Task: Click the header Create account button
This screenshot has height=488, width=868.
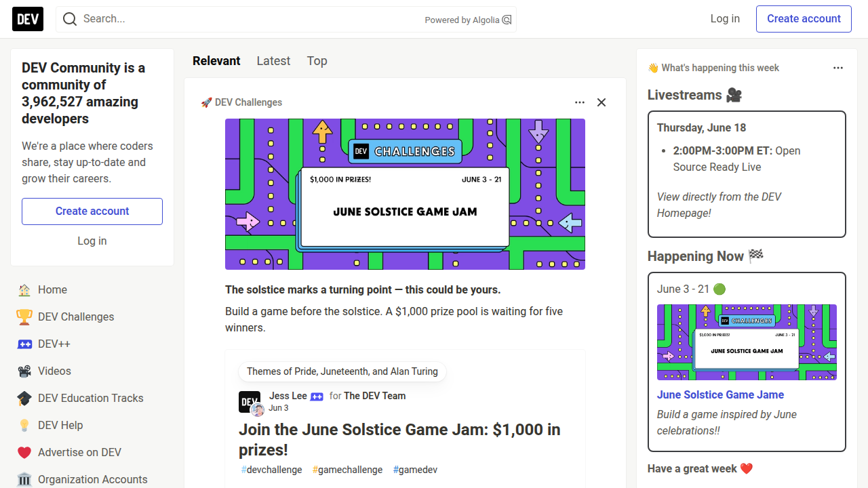Action: [804, 19]
